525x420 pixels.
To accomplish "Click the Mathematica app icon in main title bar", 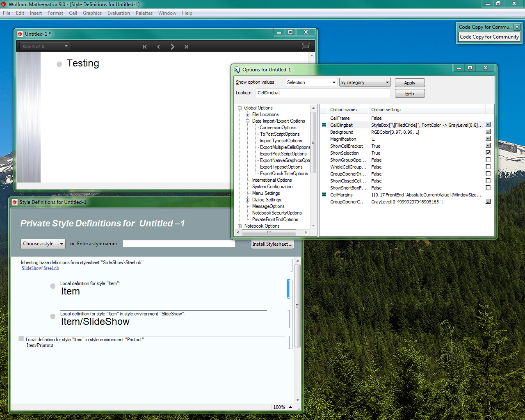I will coord(4,4).
